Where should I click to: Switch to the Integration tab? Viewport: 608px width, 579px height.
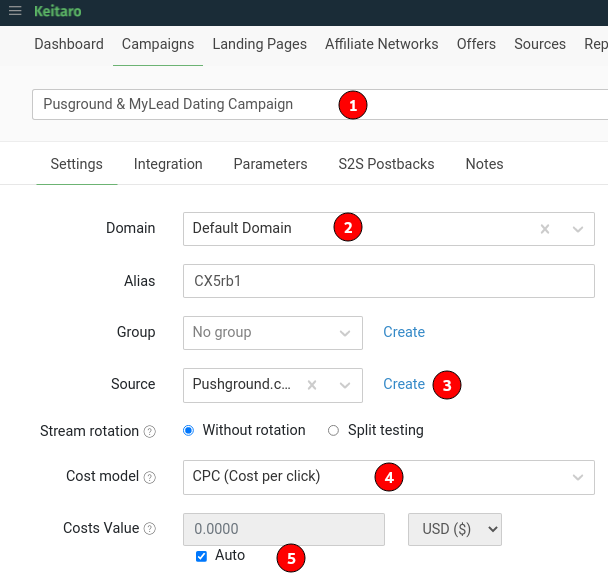click(168, 164)
